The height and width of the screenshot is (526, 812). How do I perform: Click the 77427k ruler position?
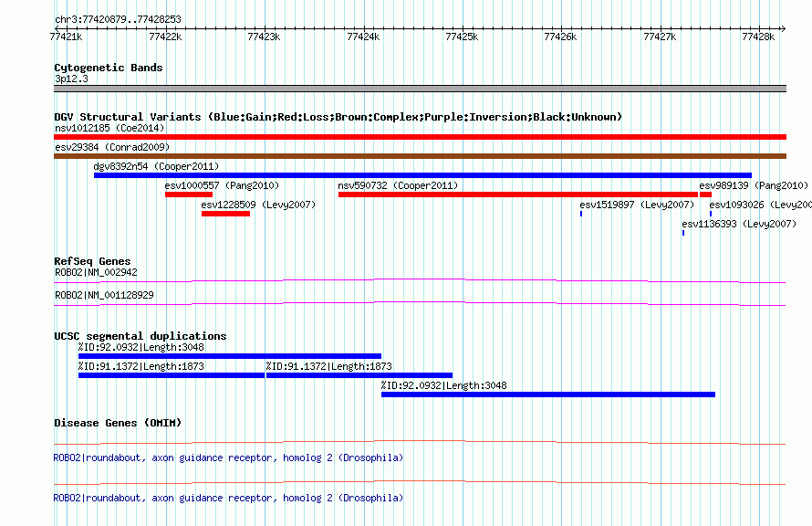tap(660, 37)
